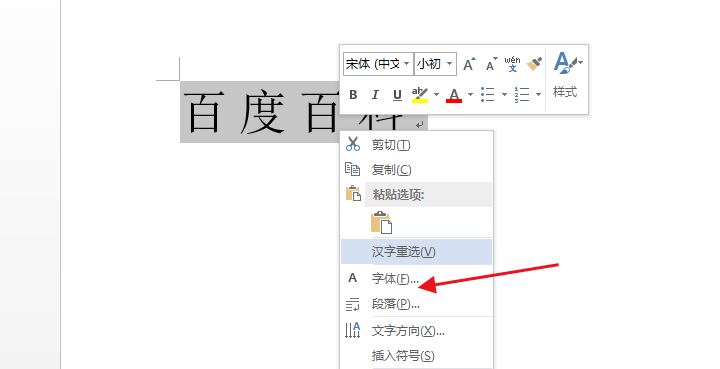Click the Shrink Font icon

(492, 64)
